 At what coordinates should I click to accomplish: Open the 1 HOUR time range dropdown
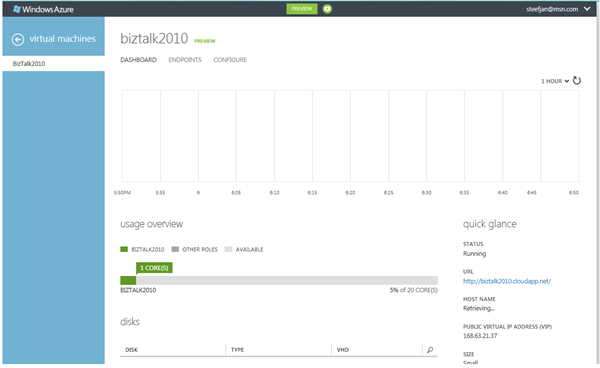pos(555,81)
